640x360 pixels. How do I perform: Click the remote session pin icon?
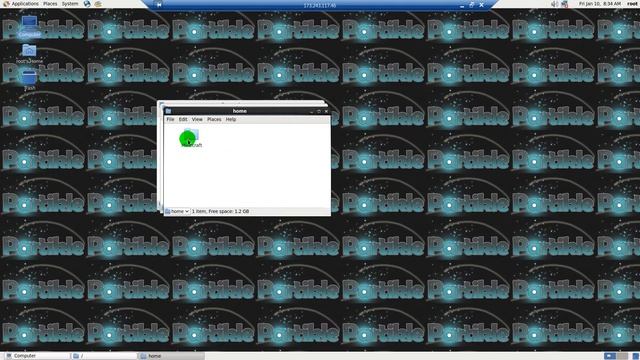click(x=159, y=5)
